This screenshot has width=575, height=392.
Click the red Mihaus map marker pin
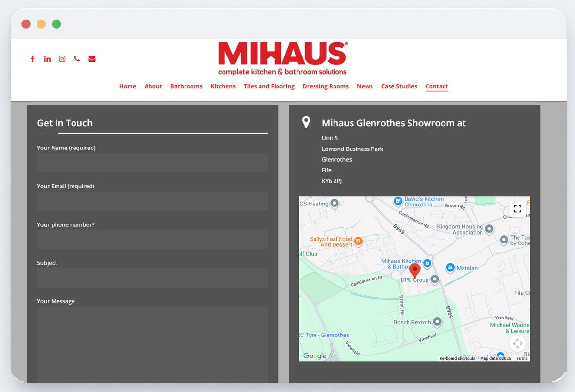(414, 270)
